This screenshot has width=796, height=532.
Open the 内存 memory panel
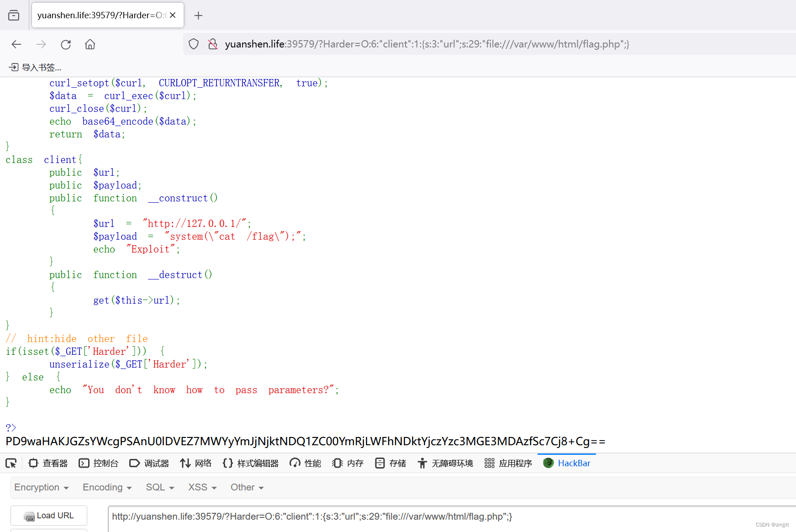pos(347,463)
